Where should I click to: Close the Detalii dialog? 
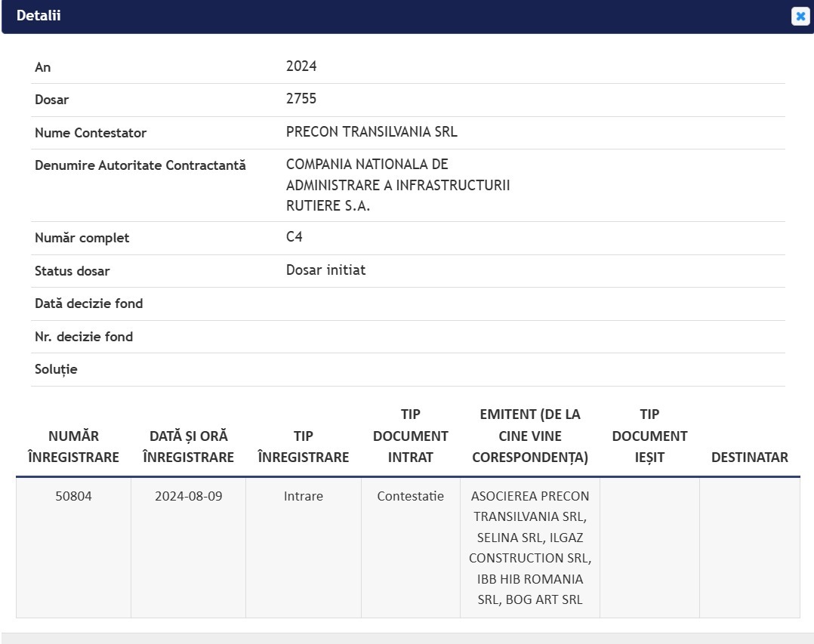pos(800,16)
